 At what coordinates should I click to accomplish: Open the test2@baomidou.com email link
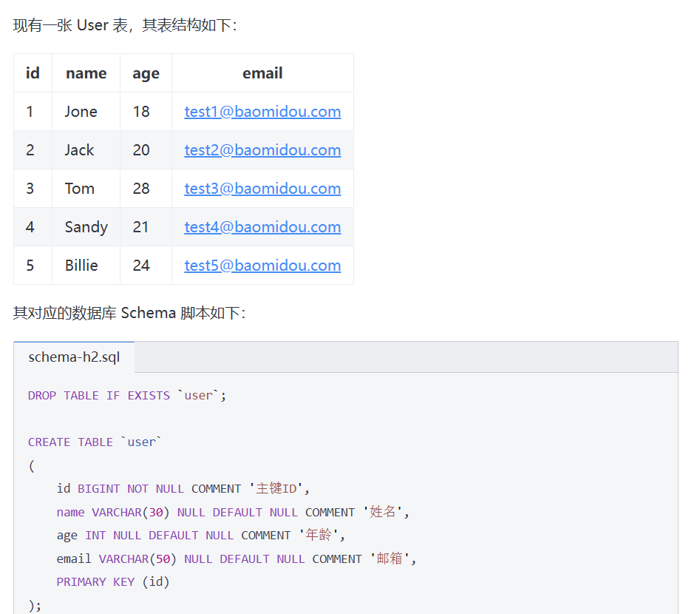coord(262,150)
